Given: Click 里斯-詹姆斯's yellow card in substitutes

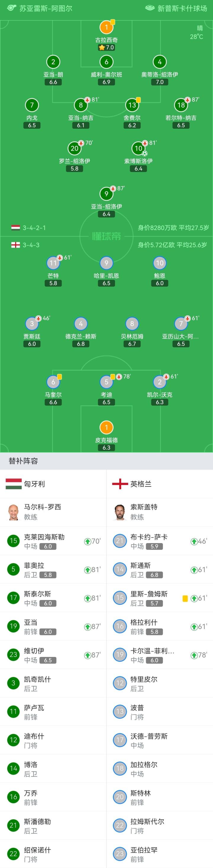Looking at the screenshot, I should (x=185, y=599).
